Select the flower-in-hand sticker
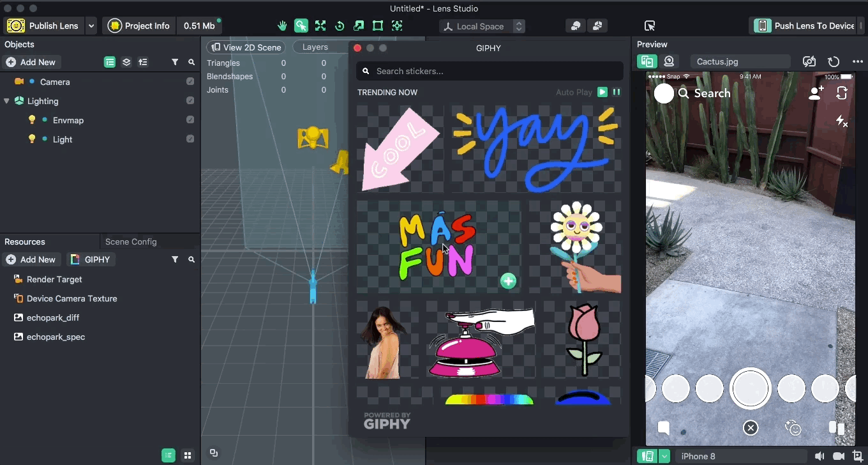The height and width of the screenshot is (465, 868). (575, 247)
